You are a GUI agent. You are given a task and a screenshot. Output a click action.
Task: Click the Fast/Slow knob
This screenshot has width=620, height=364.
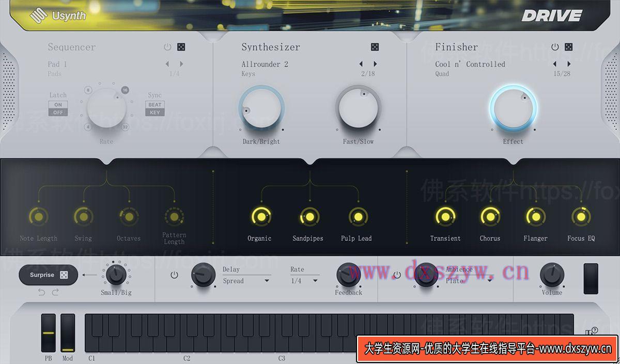point(358,108)
